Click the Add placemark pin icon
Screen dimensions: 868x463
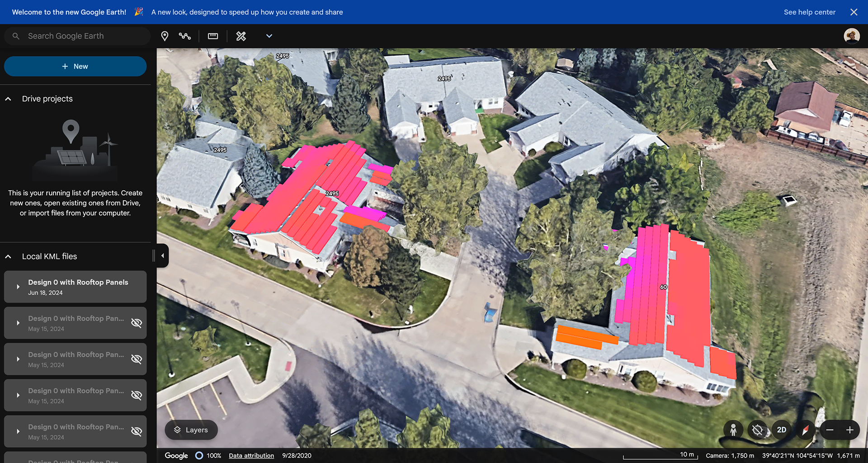pyautogui.click(x=165, y=36)
